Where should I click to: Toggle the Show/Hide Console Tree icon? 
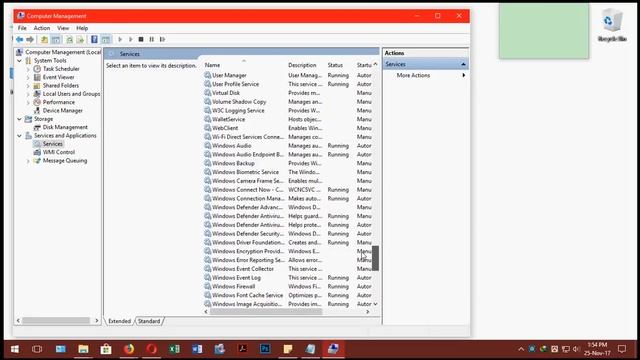coord(56,40)
